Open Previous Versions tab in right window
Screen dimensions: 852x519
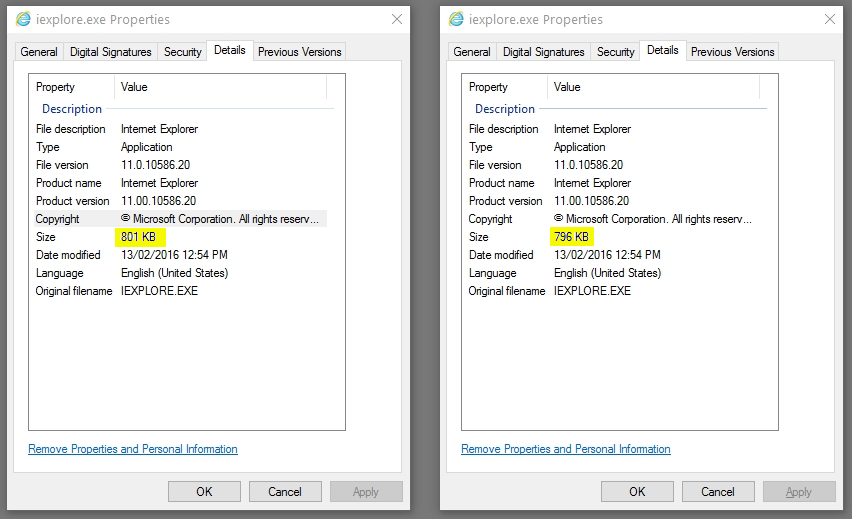pyautogui.click(x=732, y=52)
